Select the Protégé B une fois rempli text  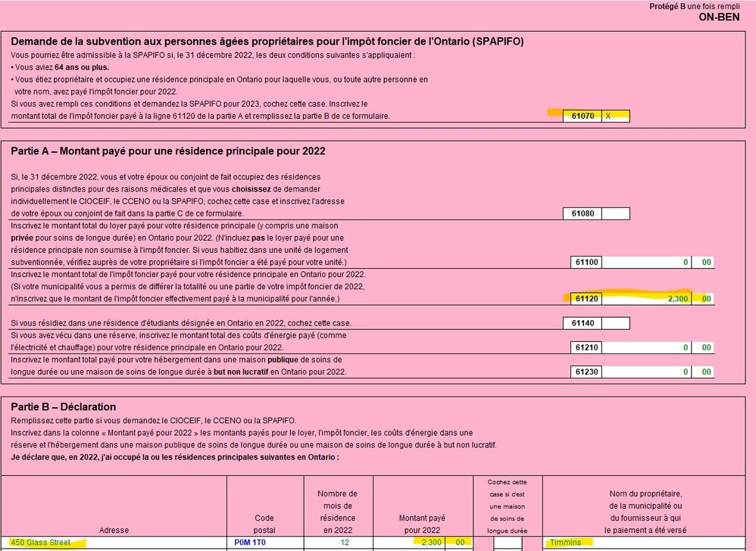coord(695,6)
